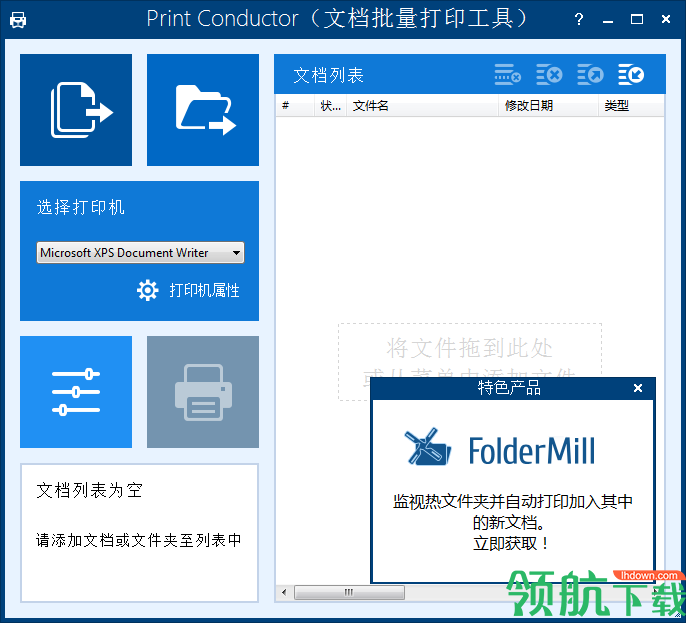Close the 特色产品 popup
Viewport: 686px width, 623px height.
click(x=638, y=388)
